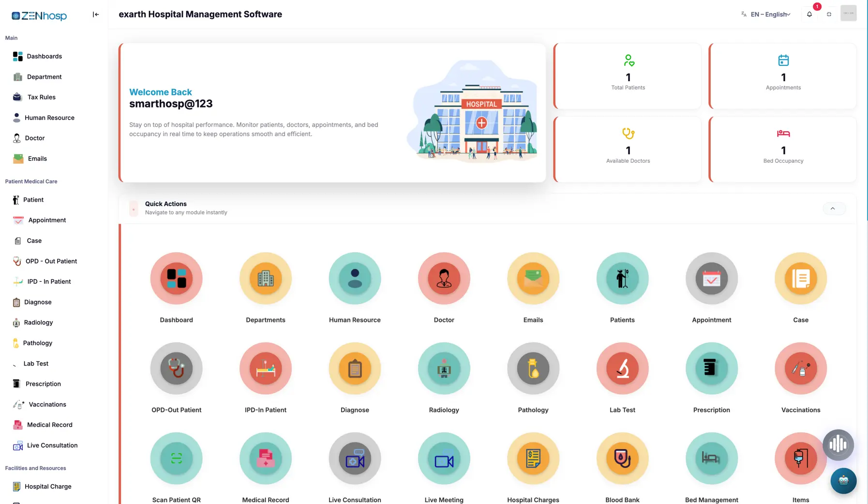Image resolution: width=868 pixels, height=504 pixels.
Task: Open the Scan Patient QR icon
Action: point(176,458)
